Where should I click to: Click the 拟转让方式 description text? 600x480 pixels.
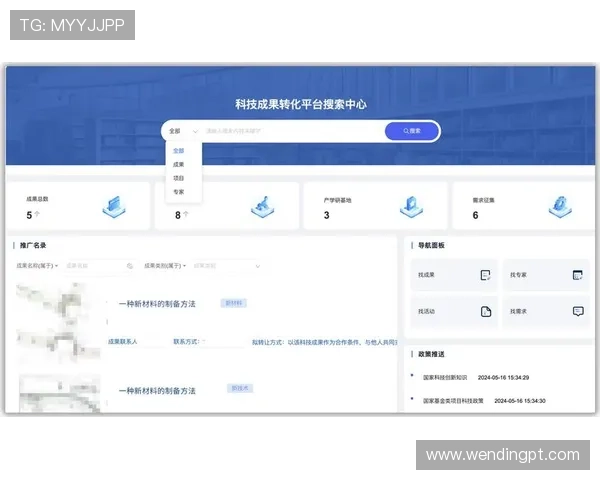pyautogui.click(x=324, y=342)
